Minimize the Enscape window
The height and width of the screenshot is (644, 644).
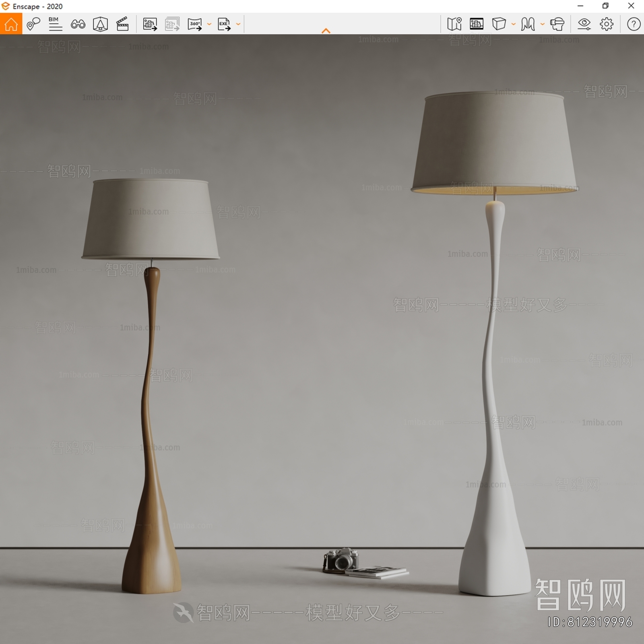[x=580, y=6]
